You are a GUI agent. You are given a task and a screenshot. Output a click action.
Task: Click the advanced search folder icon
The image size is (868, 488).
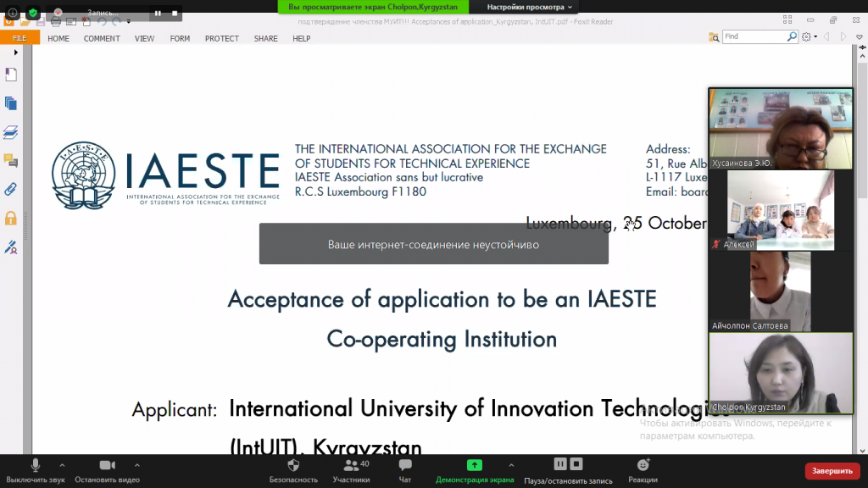point(714,37)
